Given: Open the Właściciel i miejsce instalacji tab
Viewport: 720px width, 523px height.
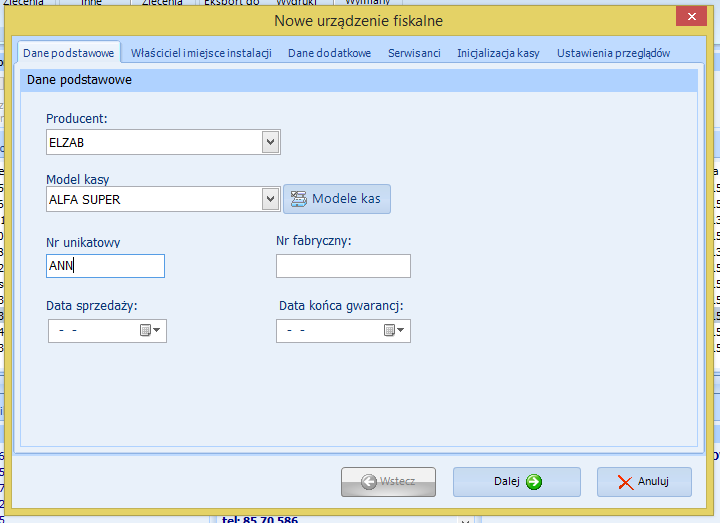Looking at the screenshot, I should click(x=201, y=53).
